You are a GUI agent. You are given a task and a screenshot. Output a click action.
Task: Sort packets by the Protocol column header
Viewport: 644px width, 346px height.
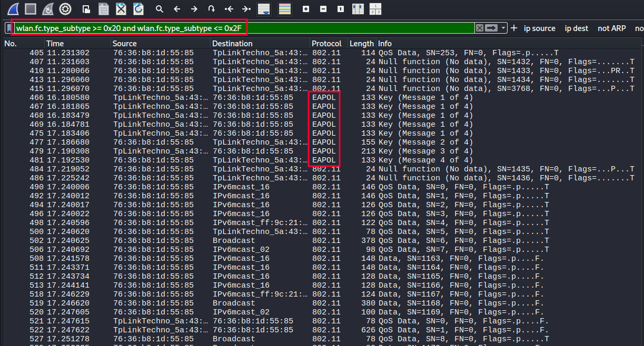(x=326, y=44)
